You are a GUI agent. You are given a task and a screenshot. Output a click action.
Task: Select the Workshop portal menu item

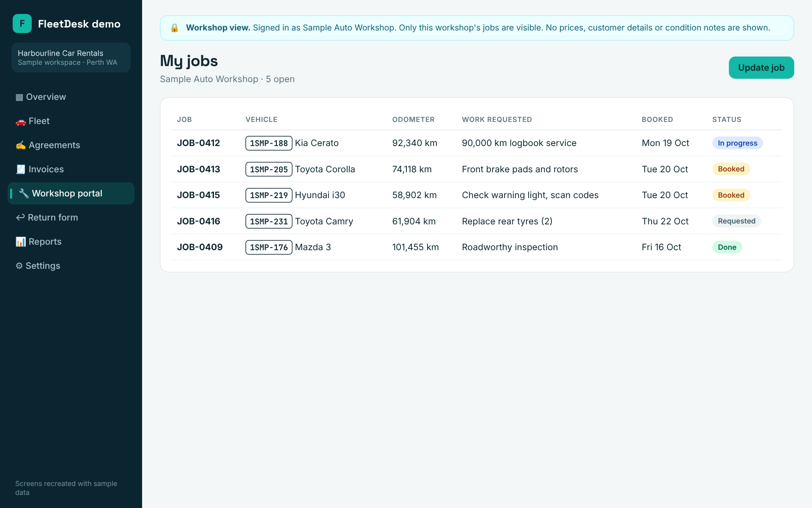[x=71, y=193]
